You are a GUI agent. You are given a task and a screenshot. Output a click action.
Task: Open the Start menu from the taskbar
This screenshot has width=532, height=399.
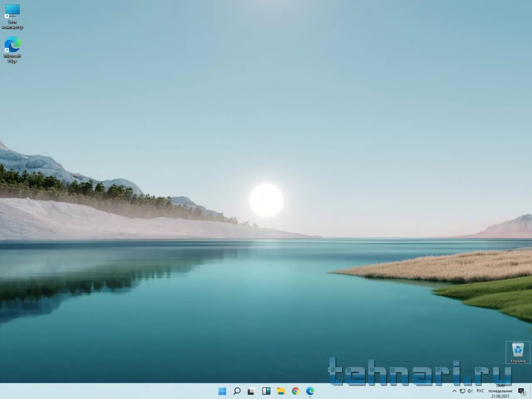coord(222,391)
